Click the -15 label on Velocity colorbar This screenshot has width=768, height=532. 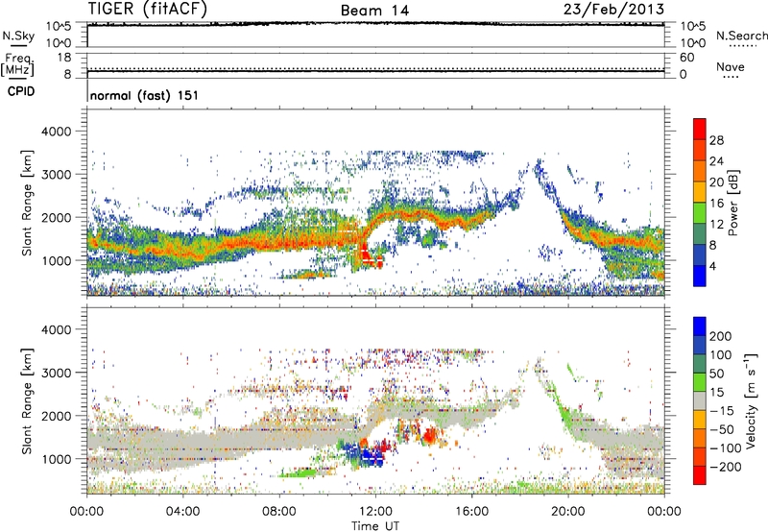coord(722,410)
